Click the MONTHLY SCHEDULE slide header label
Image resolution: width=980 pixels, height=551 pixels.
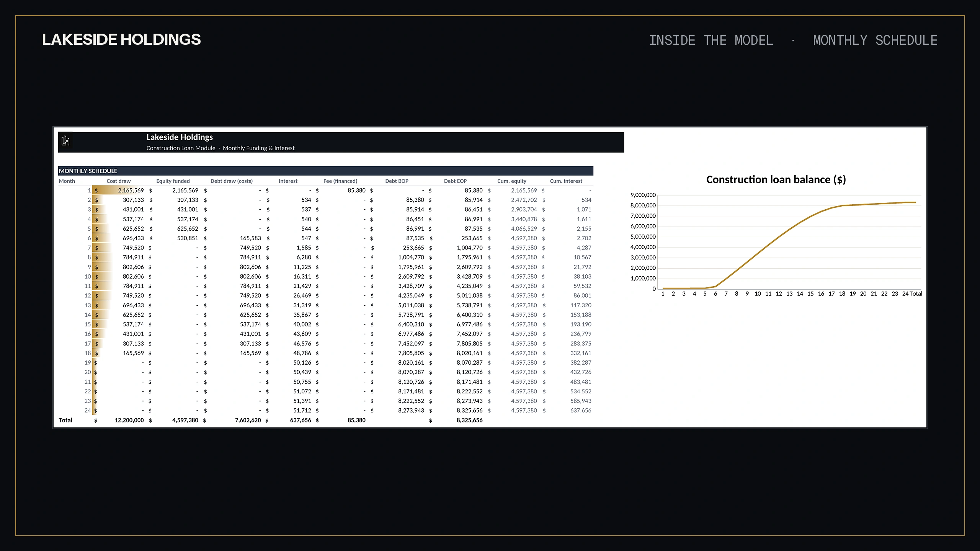tap(875, 40)
